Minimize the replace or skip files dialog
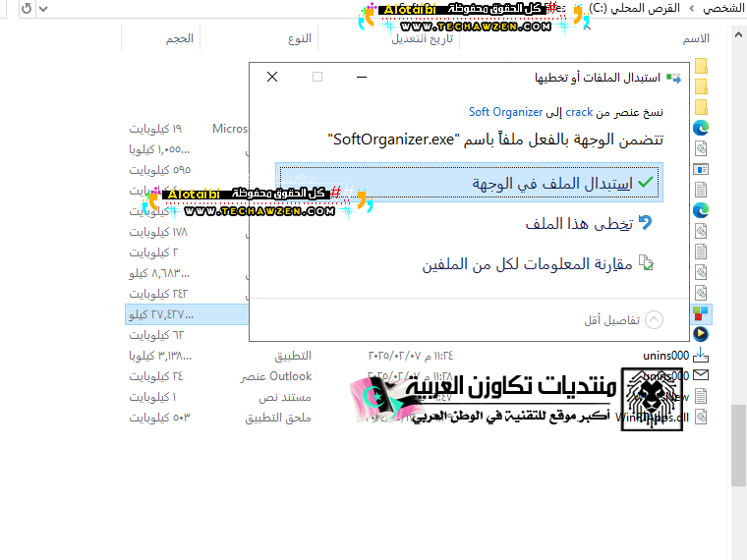This screenshot has width=747, height=560. (x=362, y=77)
